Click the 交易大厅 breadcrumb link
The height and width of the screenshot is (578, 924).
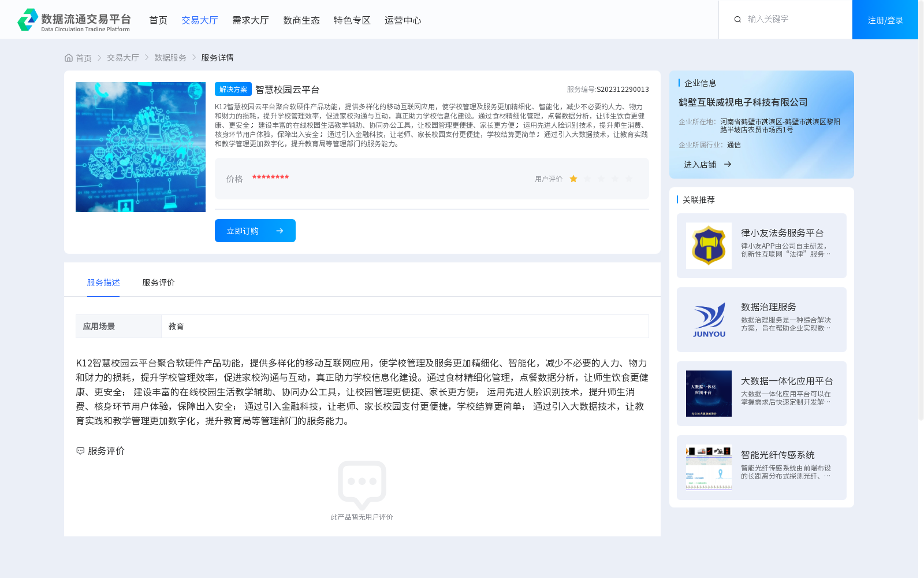pos(123,58)
